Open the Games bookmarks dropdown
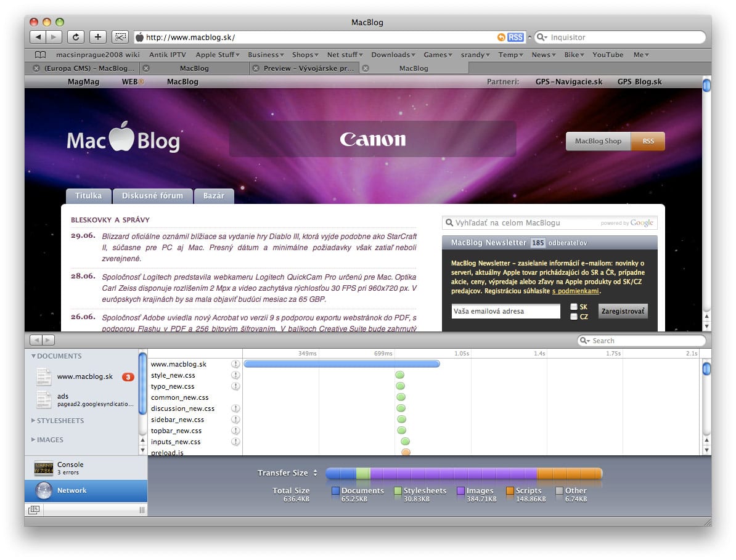 coord(438,54)
